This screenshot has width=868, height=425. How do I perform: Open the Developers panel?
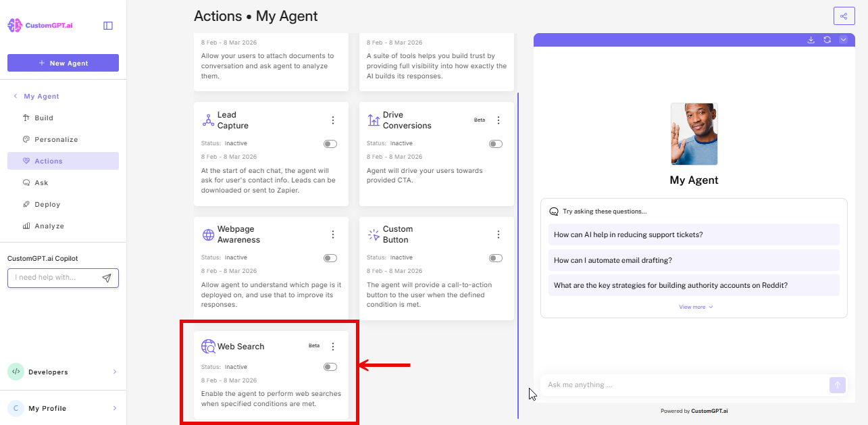tap(47, 372)
